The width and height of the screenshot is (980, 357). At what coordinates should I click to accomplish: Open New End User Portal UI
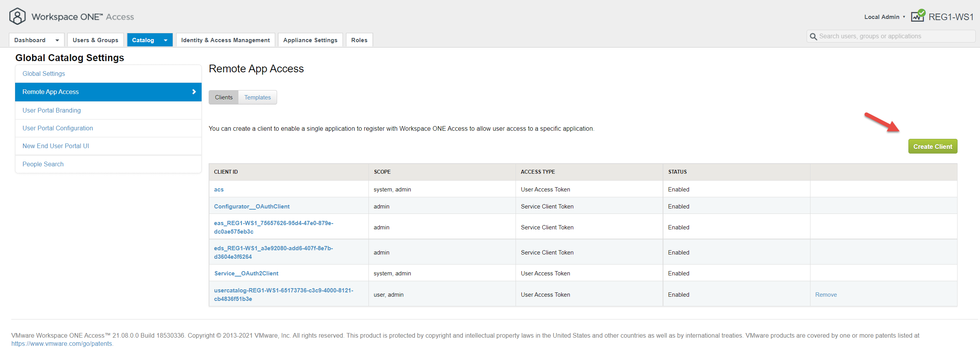pos(108,146)
